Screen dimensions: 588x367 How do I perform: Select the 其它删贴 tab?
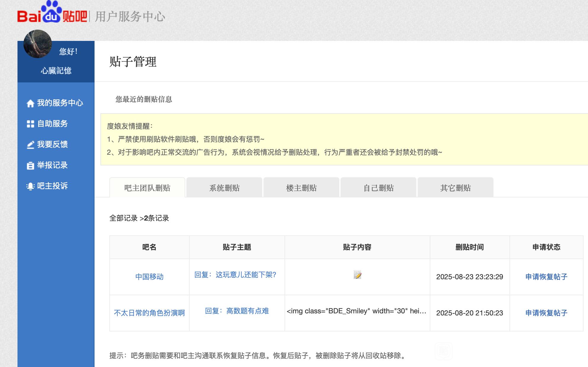(x=456, y=188)
